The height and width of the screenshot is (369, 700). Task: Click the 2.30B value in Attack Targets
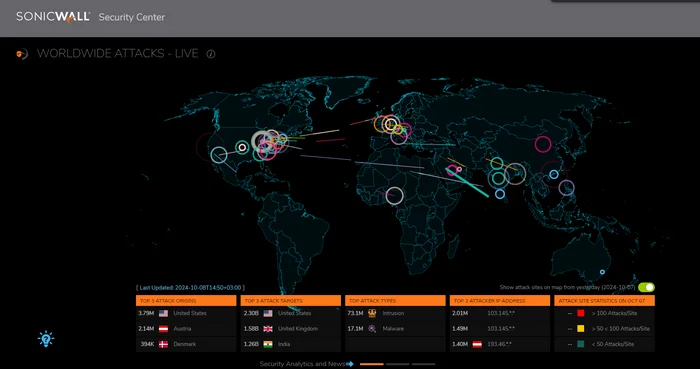251,313
